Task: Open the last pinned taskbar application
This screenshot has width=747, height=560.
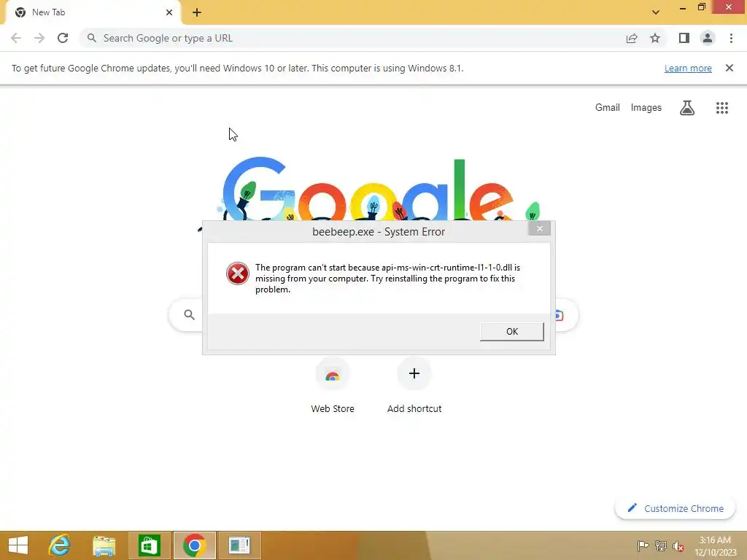Action: coord(239,545)
